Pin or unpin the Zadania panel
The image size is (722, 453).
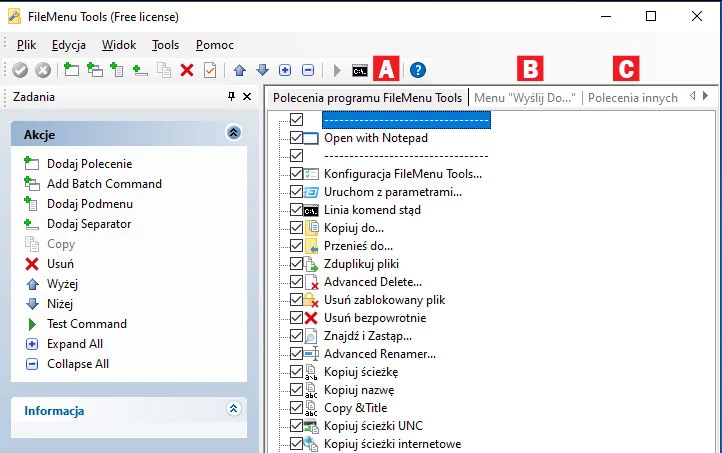232,97
